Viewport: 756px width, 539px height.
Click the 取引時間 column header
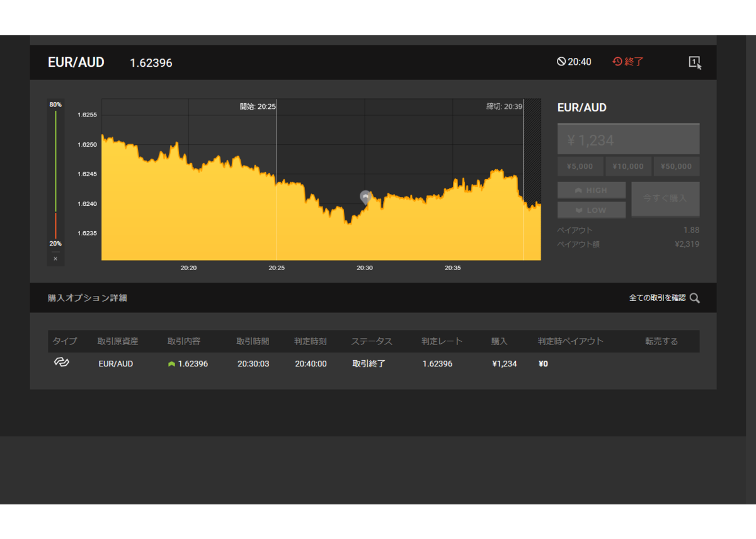pos(253,341)
